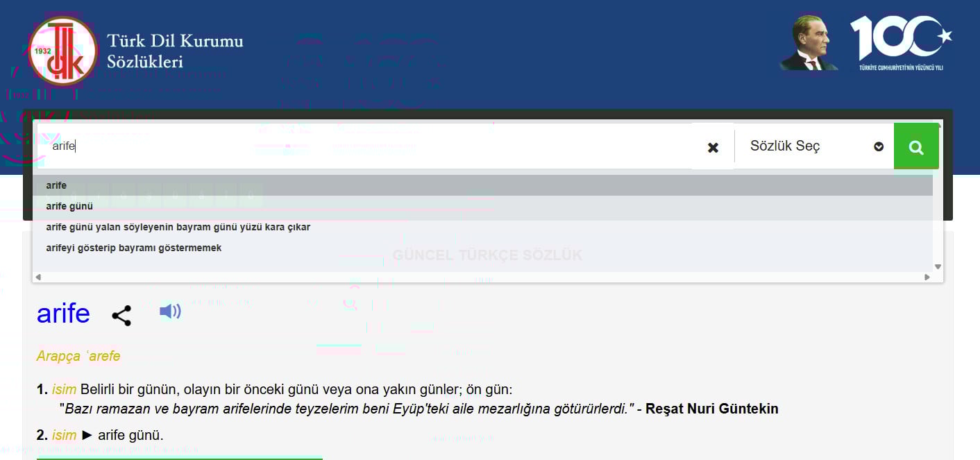
Task: Click the suggestion list's scroll-left arrow
Action: (x=38, y=277)
